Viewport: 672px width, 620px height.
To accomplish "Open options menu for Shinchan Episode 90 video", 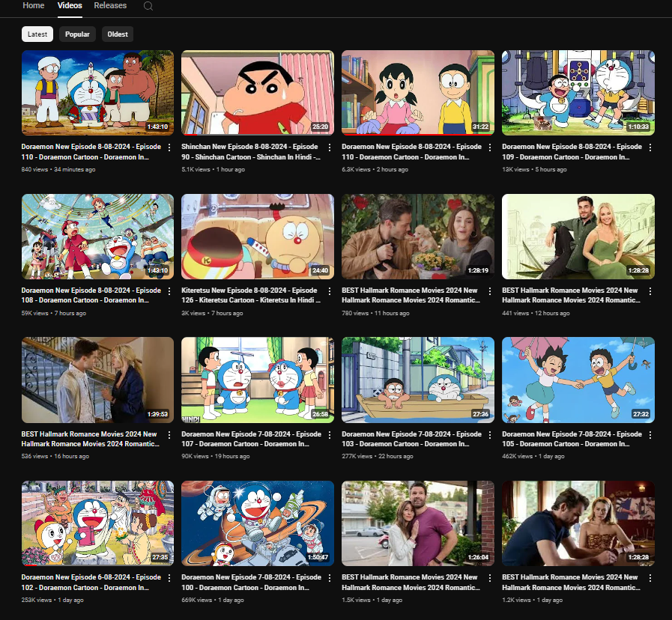I will click(329, 148).
